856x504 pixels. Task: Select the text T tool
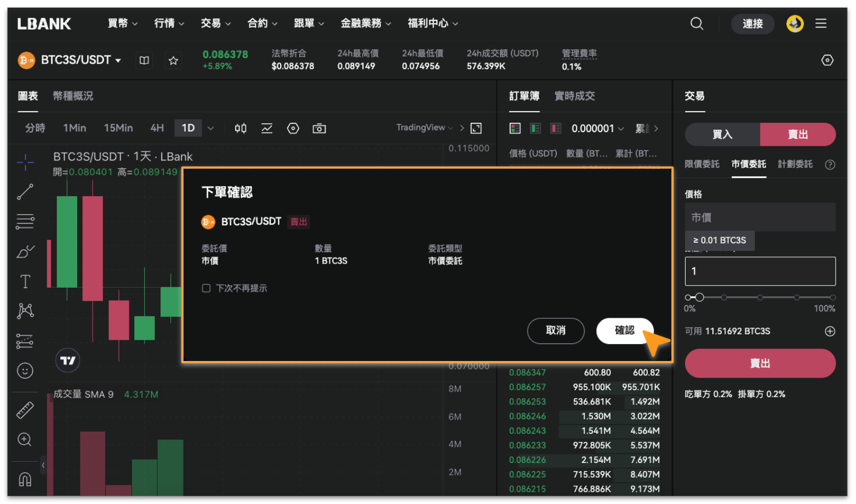[x=25, y=282]
